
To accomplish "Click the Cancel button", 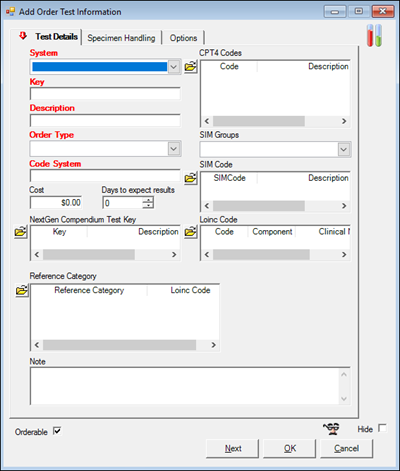I will (x=346, y=448).
